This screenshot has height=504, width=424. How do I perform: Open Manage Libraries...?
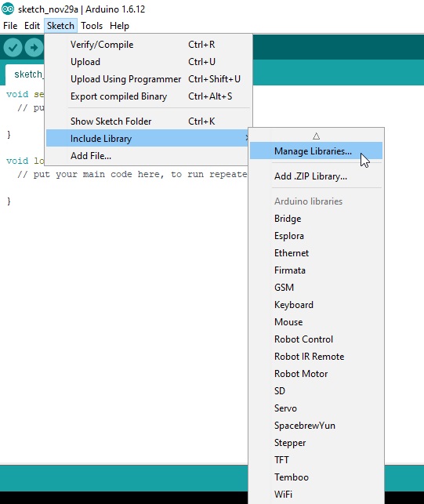pyautogui.click(x=317, y=150)
